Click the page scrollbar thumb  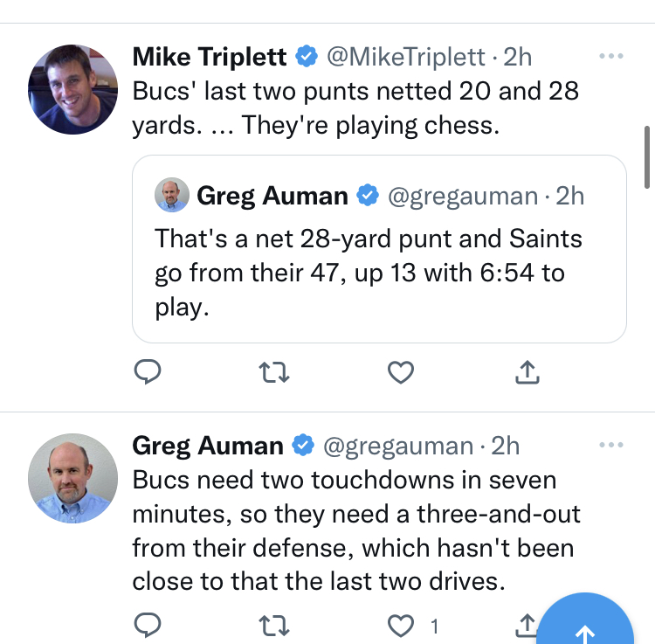(647, 157)
